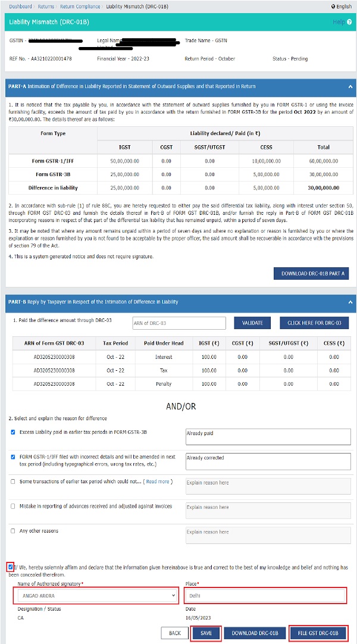Click the Download DRC-01B button
Image resolution: width=357 pixels, height=644 pixels.
coord(255,633)
